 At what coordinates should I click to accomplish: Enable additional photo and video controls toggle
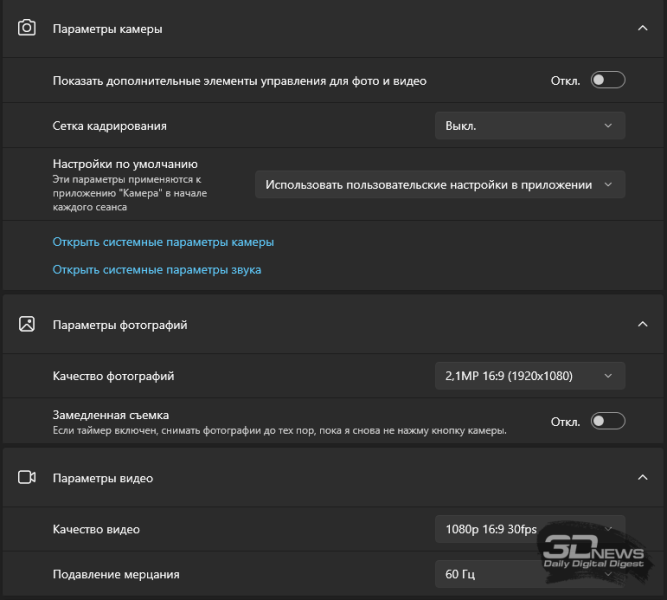pos(607,80)
